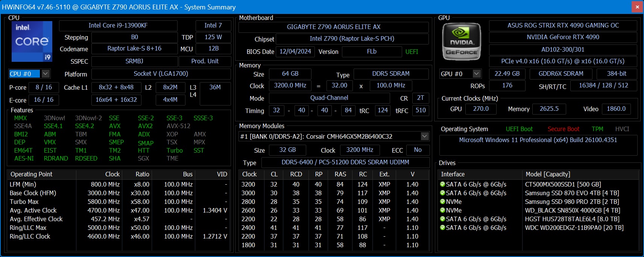644x257 pixels.
Task: Close the System Summary window
Action: coord(637,7)
